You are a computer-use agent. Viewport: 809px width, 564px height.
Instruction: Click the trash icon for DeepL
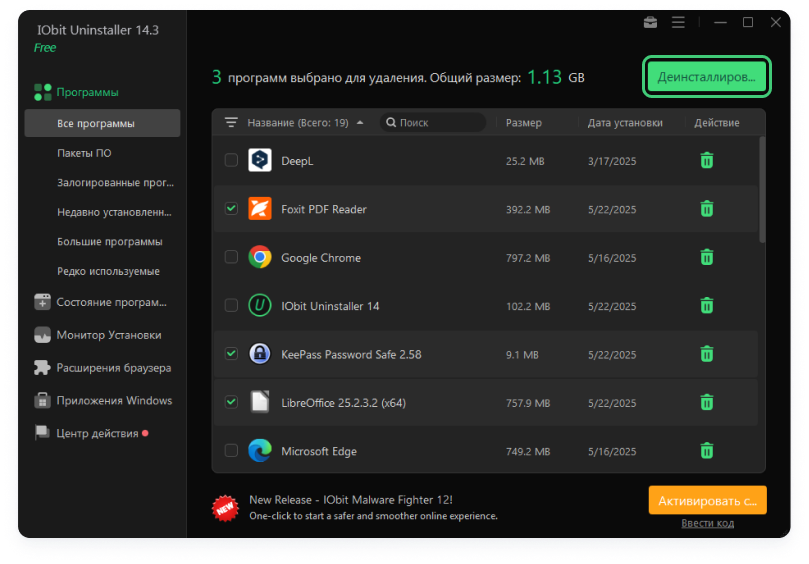click(x=706, y=160)
